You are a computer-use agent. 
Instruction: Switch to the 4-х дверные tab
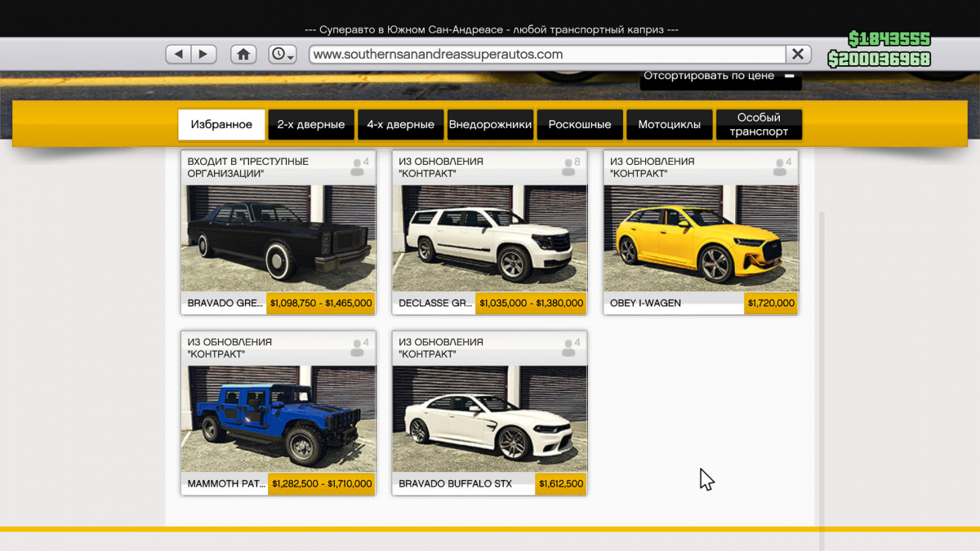pyautogui.click(x=400, y=125)
